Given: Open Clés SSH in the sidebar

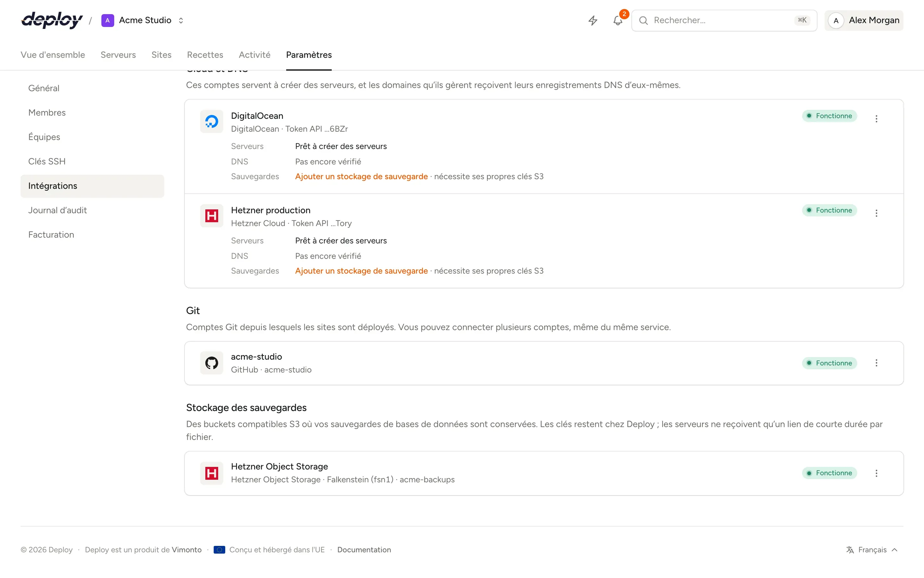Looking at the screenshot, I should (x=92, y=162).
